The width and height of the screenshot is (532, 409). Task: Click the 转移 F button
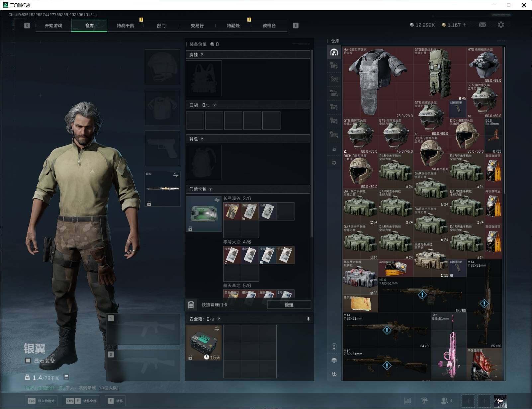(x=116, y=401)
